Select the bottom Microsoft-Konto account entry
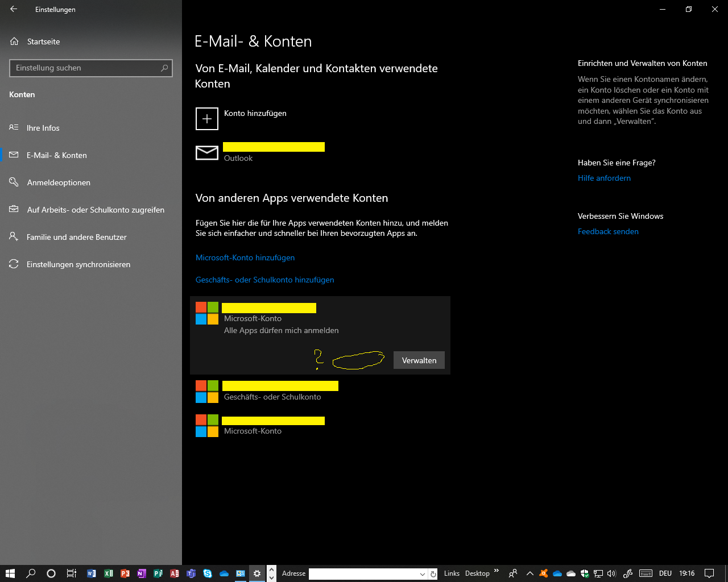 pos(320,426)
